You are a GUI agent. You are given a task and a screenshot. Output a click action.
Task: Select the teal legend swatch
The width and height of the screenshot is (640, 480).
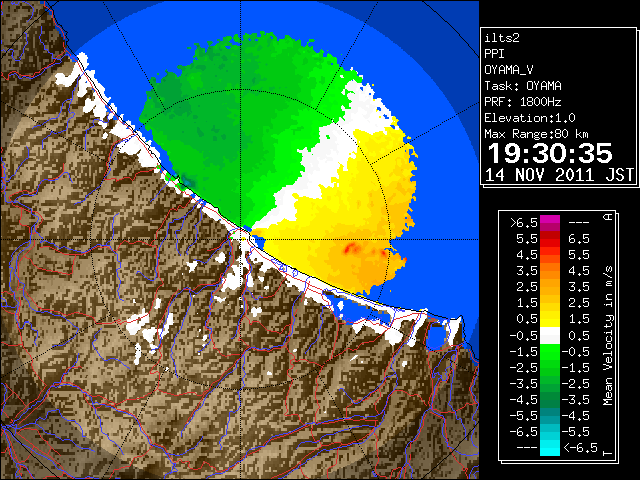click(550, 416)
